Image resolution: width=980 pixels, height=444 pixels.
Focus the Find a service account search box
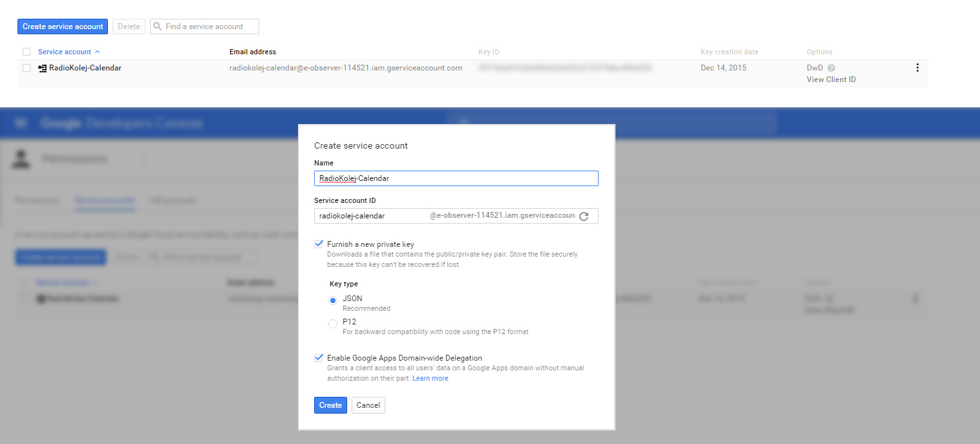205,26
